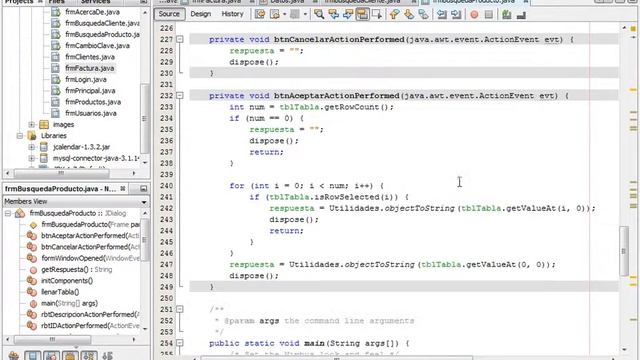The height and width of the screenshot is (360, 640).
Task: Collapse main method fold at line 254
Action: [180, 343]
